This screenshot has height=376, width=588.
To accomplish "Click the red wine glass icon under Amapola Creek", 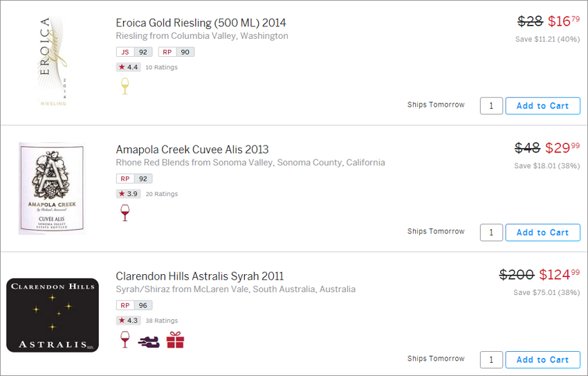I will click(125, 213).
